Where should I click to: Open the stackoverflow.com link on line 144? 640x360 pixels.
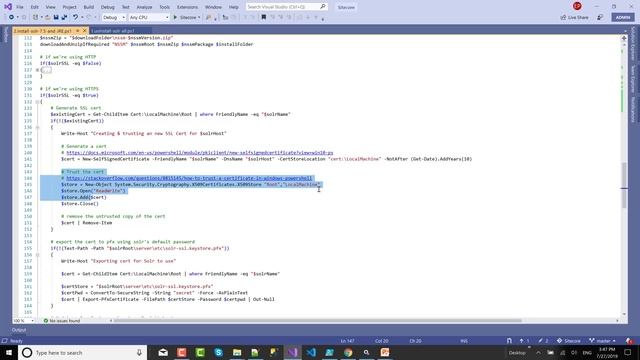click(189, 178)
